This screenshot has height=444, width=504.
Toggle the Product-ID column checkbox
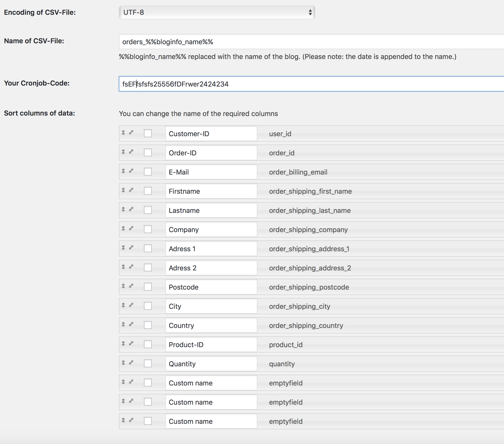[148, 344]
